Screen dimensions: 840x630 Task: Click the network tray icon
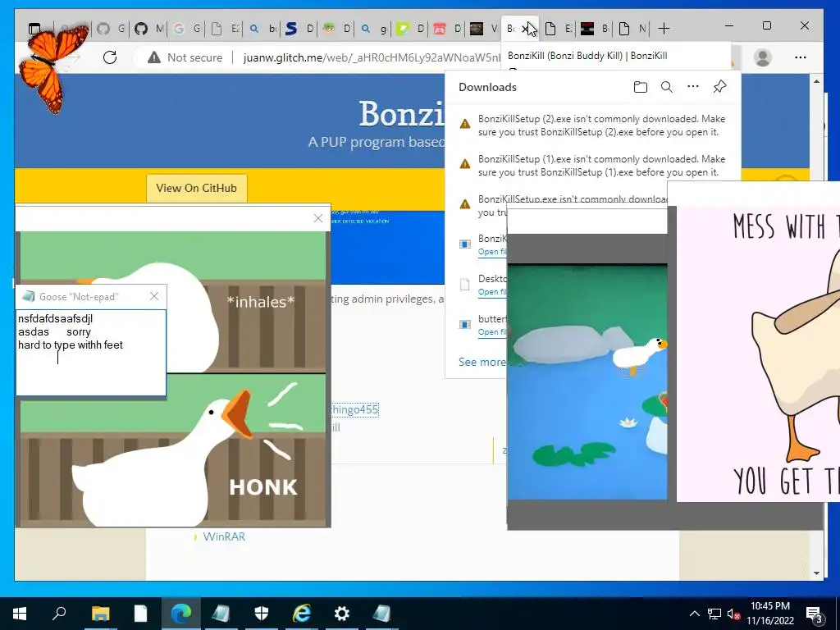coord(714,614)
